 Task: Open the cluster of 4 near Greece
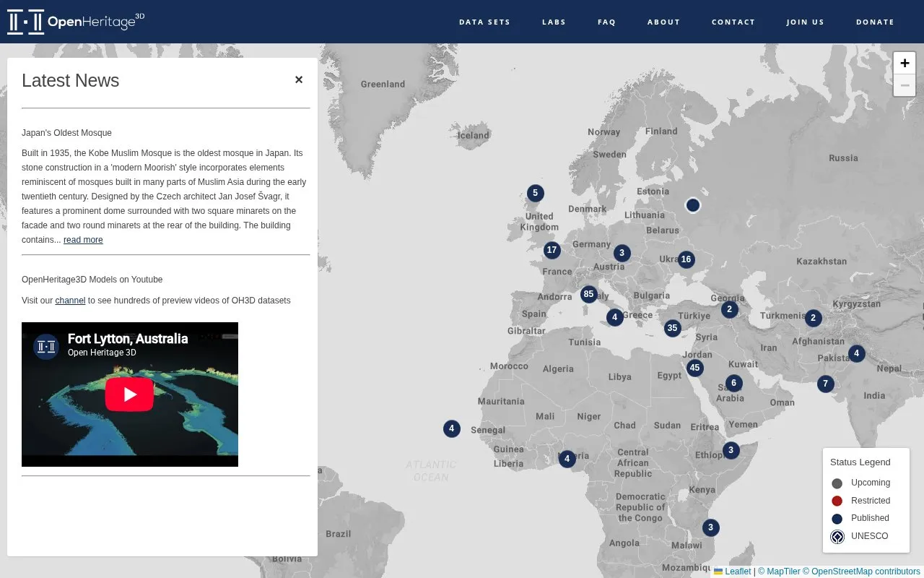[x=614, y=317]
